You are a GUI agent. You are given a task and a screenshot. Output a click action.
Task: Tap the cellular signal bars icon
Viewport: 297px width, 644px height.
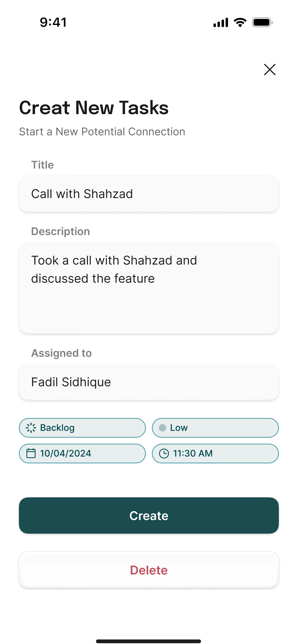click(221, 23)
